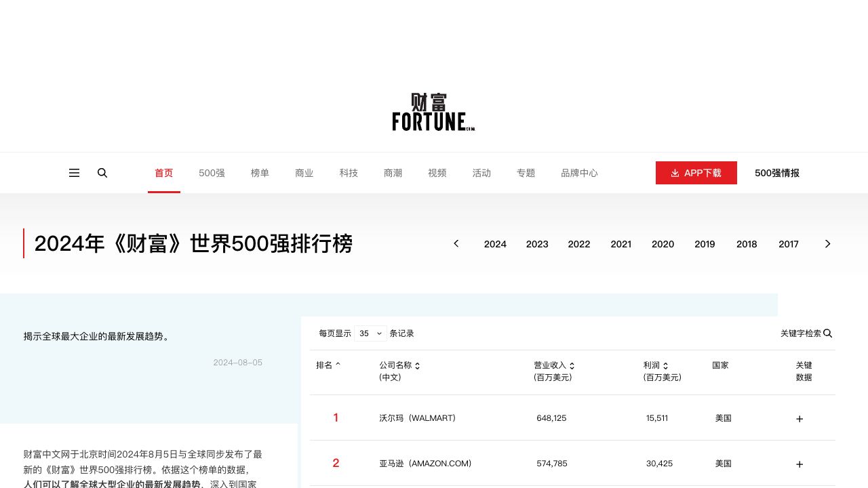Switch to the 2023 ranking list
This screenshot has height=488, width=868.
pos(537,244)
